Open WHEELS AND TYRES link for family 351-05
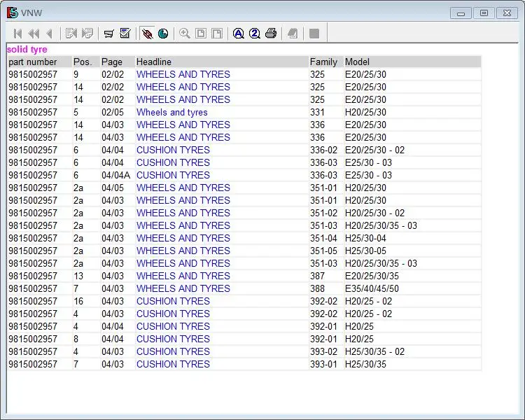 point(183,251)
